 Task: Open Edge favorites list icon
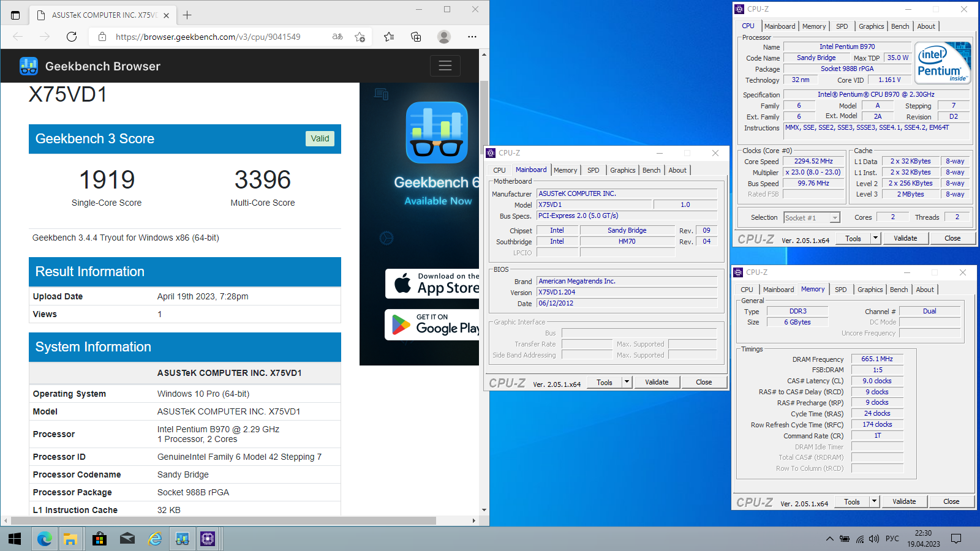coord(389,37)
